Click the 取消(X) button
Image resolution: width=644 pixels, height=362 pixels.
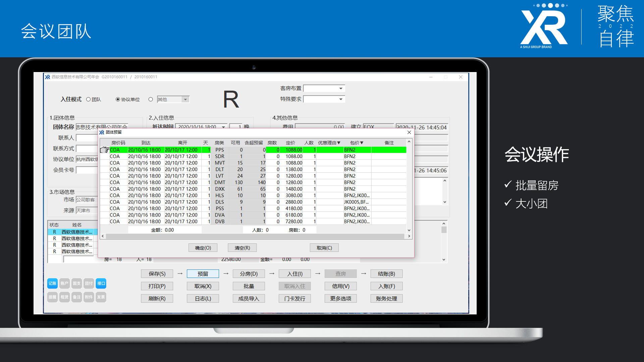click(203, 286)
